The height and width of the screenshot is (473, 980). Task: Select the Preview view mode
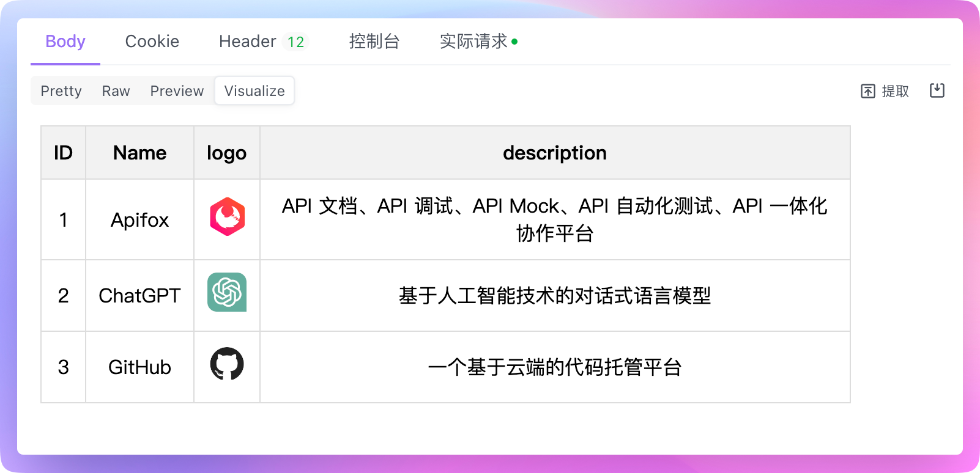coord(177,91)
